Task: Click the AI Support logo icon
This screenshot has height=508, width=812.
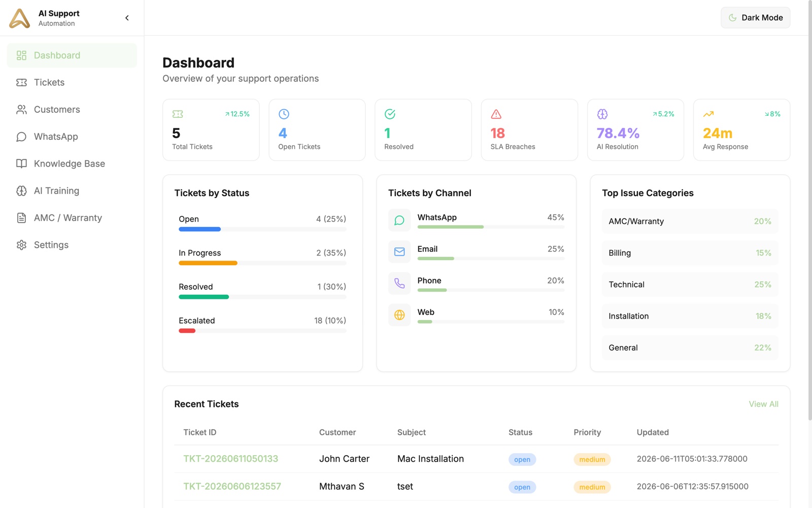Action: click(x=20, y=18)
